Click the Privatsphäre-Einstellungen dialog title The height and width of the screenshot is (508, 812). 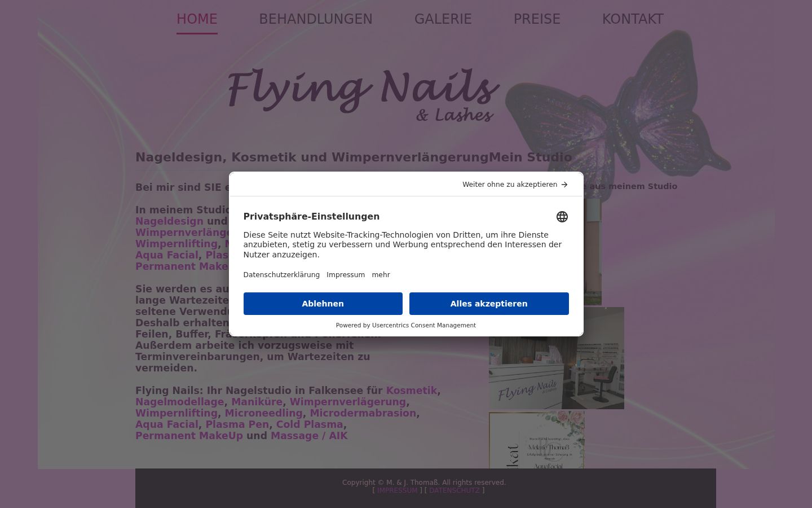point(311,217)
